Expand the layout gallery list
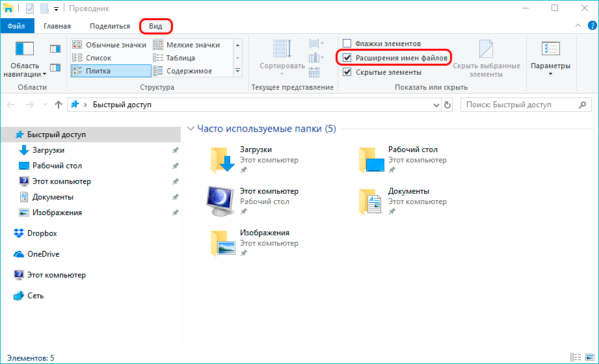Image resolution: width=599 pixels, height=364 pixels. click(x=237, y=71)
